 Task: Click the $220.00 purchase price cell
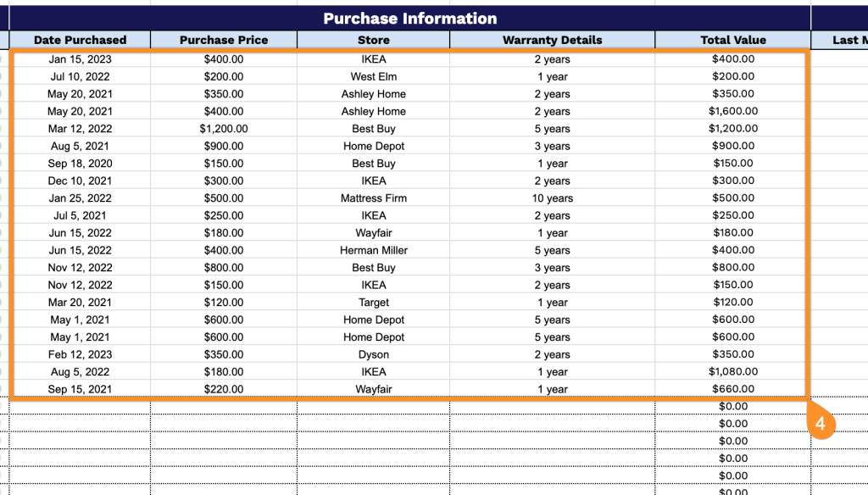[224, 389]
